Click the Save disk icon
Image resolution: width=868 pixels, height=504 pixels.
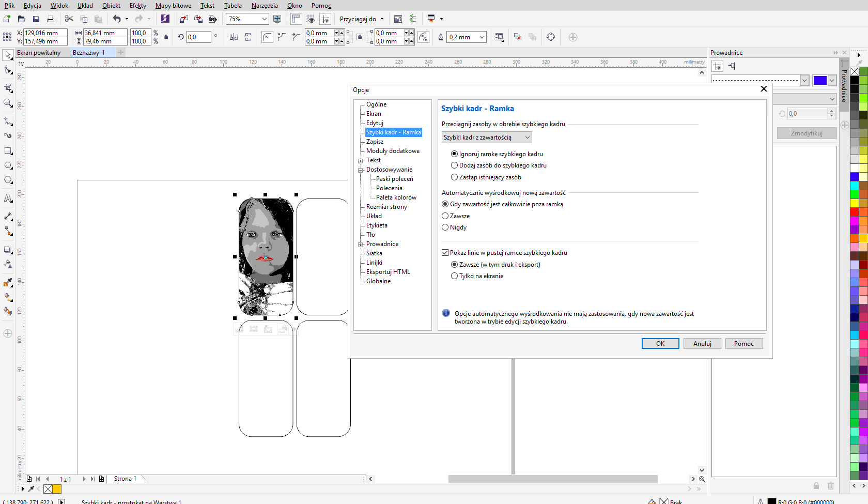(x=36, y=19)
